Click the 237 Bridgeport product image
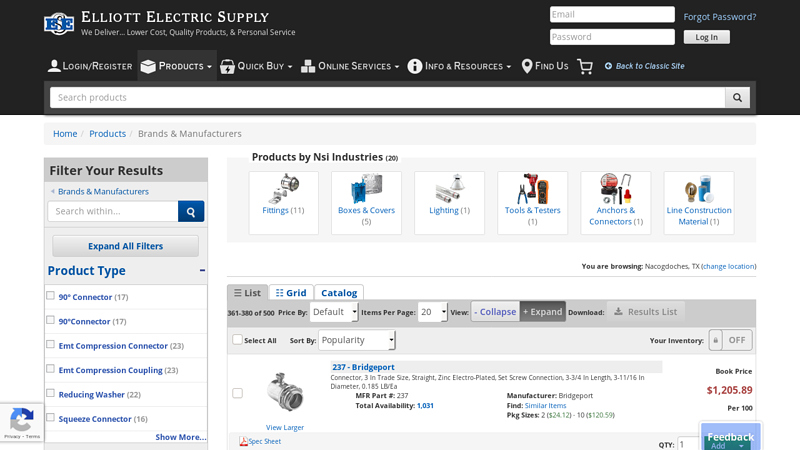 point(285,392)
